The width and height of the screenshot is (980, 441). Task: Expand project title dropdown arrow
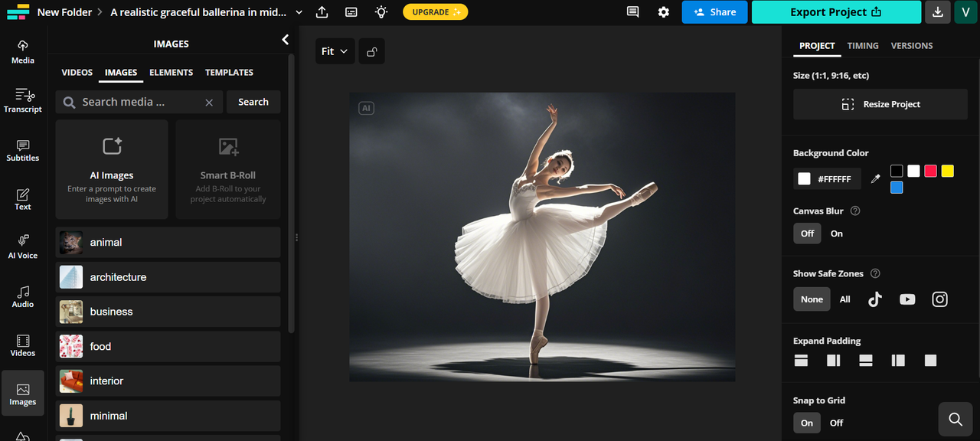tap(299, 12)
